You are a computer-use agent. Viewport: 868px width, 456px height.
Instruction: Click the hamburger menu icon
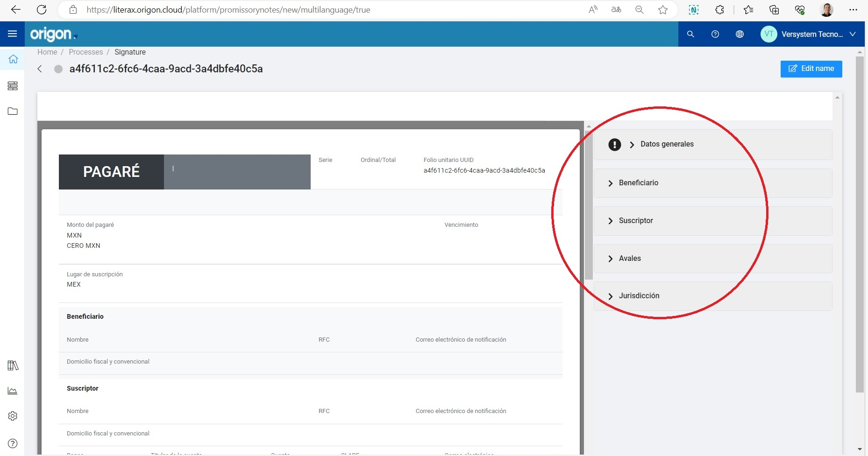pos(13,34)
